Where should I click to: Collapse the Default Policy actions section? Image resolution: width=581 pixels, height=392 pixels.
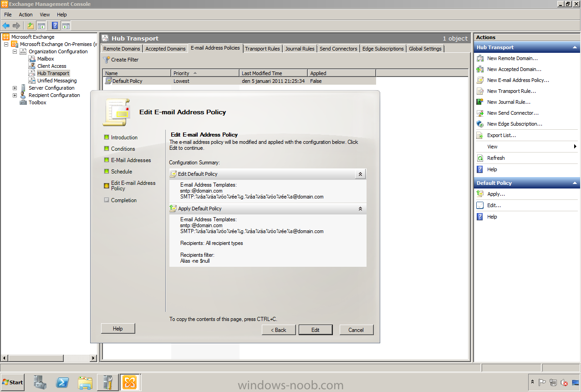point(575,183)
